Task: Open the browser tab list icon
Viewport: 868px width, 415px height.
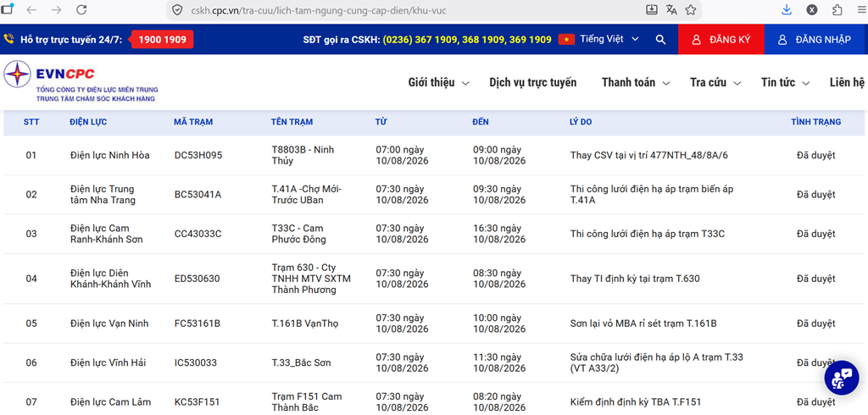Action: click(8, 8)
